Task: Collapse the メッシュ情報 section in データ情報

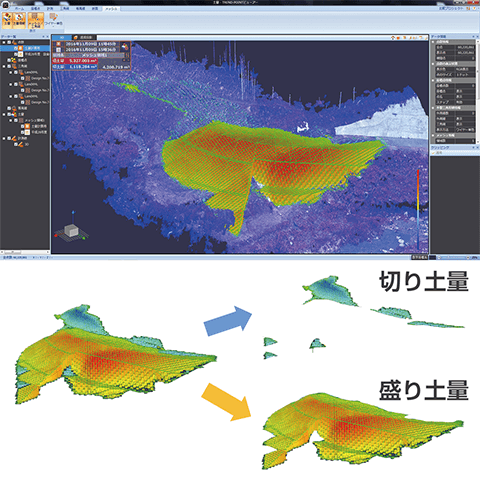Action: 433,136
